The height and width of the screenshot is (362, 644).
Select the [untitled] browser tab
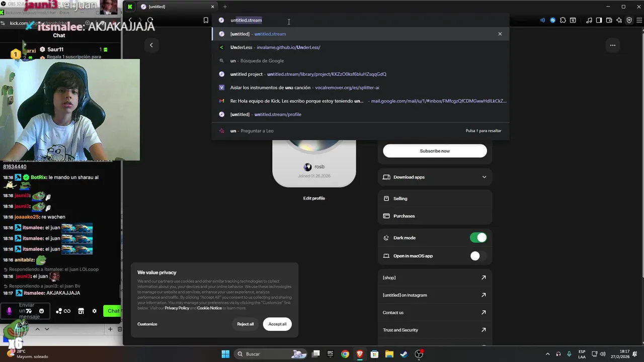(x=177, y=7)
